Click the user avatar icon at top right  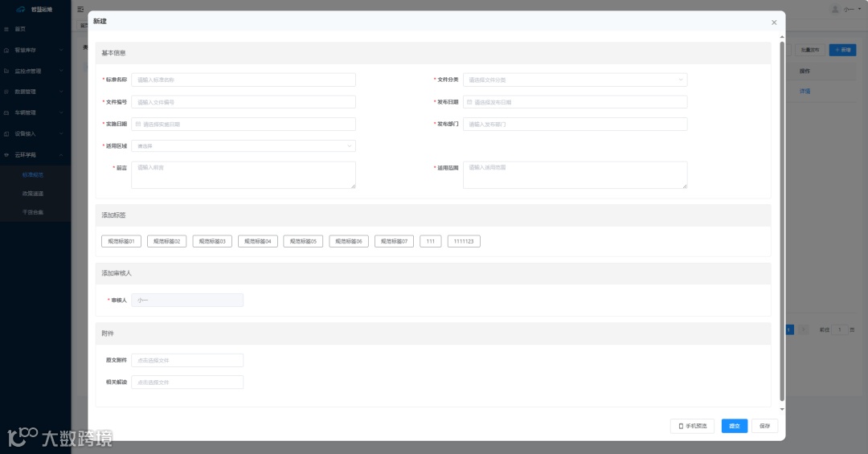pos(835,10)
